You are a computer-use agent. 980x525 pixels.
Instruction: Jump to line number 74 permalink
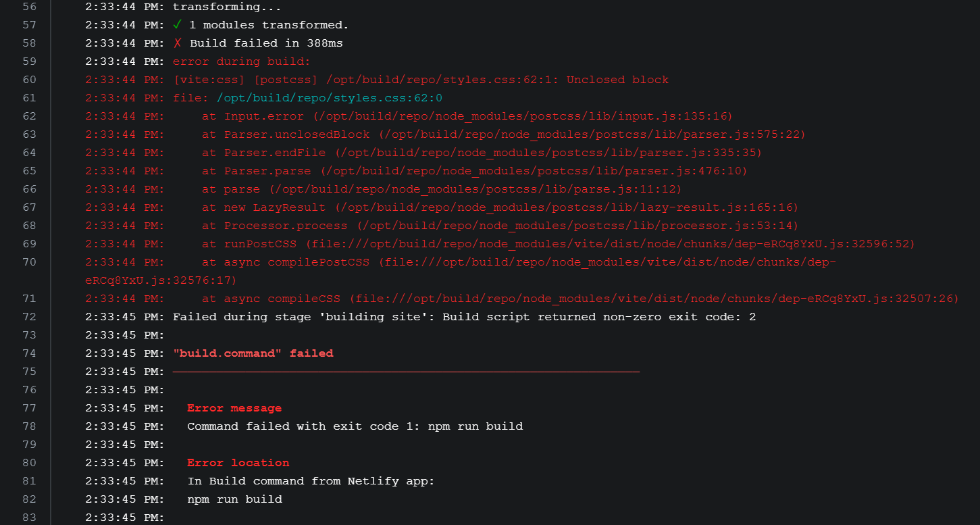pyautogui.click(x=29, y=353)
